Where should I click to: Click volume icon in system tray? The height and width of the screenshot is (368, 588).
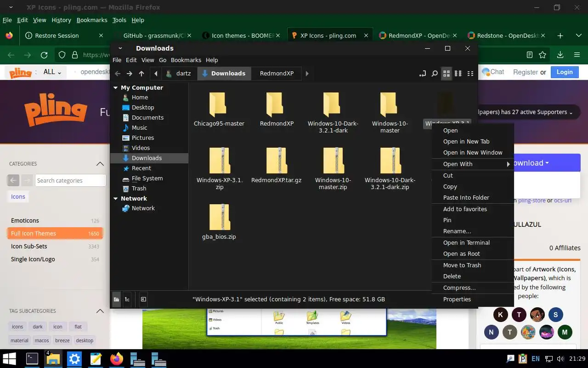560,359
